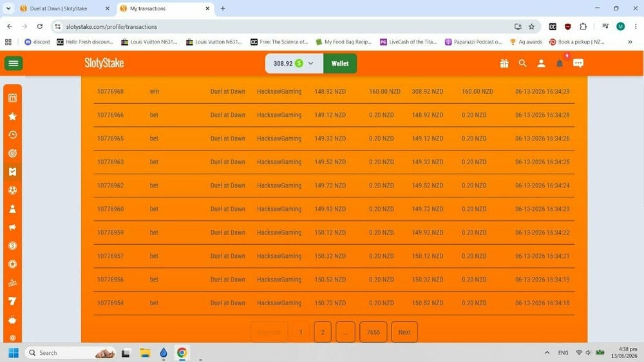Open the soccer ball sports sidebar icon

[x=13, y=190]
